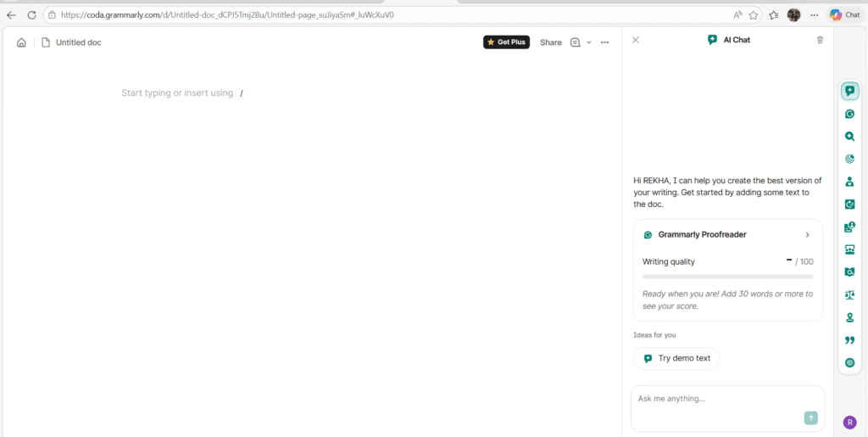Open the three-dots more options menu
Image resolution: width=868 pixels, height=437 pixels.
[604, 42]
